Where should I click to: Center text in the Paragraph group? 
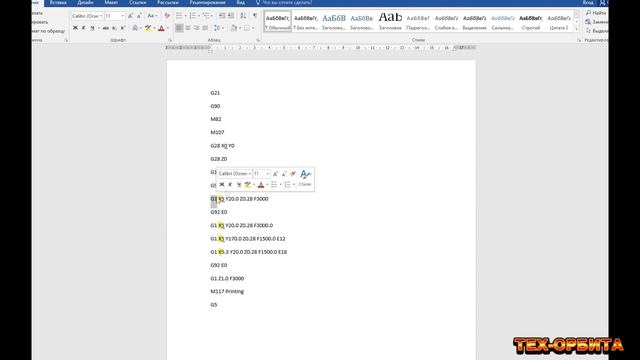tap(188, 28)
